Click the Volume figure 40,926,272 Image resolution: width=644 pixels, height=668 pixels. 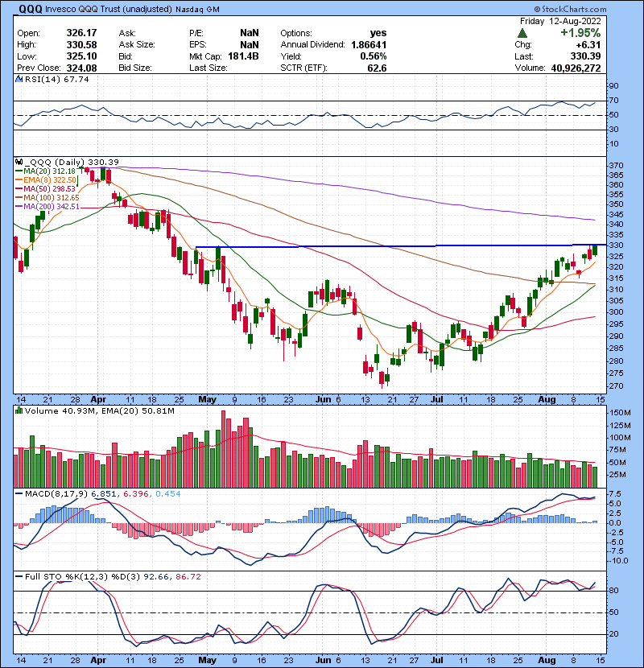click(576, 68)
